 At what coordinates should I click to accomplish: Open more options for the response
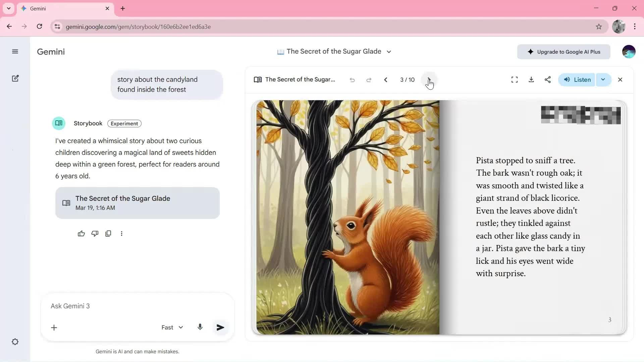(x=121, y=234)
